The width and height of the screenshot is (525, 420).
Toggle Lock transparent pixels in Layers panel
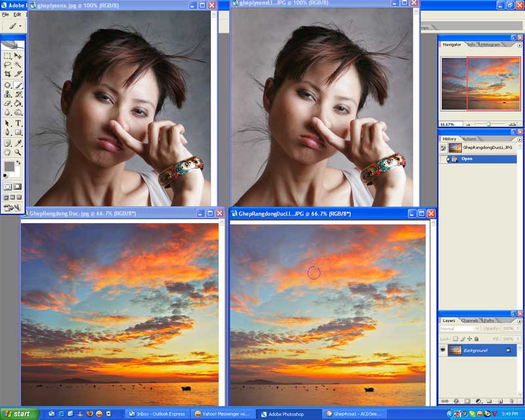point(455,338)
